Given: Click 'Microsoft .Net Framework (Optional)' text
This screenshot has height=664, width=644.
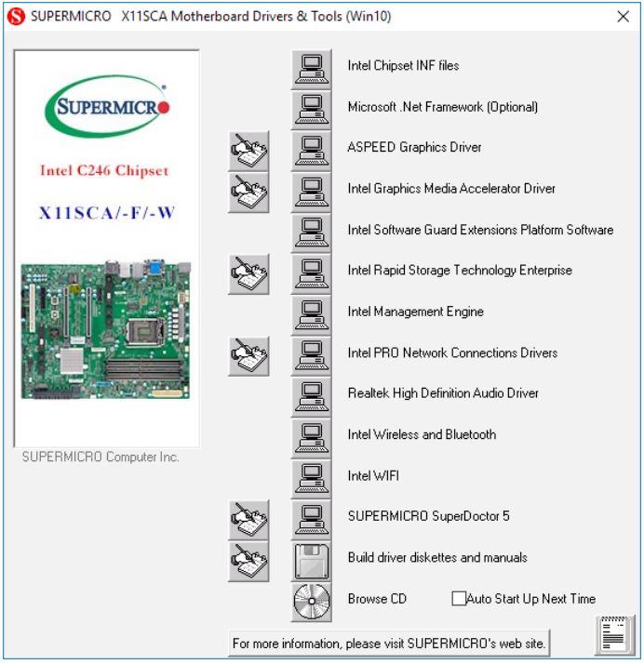Looking at the screenshot, I should coord(443,107).
